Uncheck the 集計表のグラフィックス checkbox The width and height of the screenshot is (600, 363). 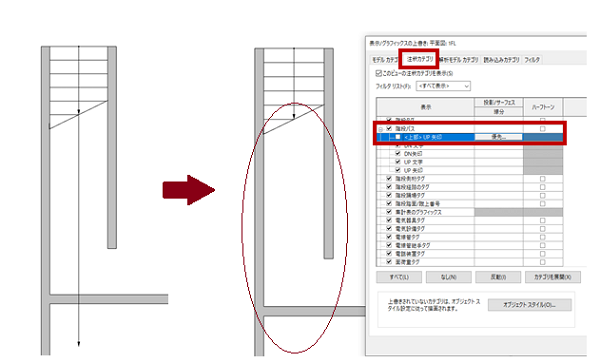389,212
